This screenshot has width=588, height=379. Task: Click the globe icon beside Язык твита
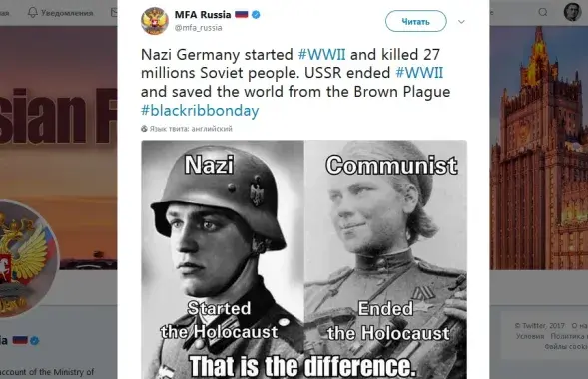point(144,129)
